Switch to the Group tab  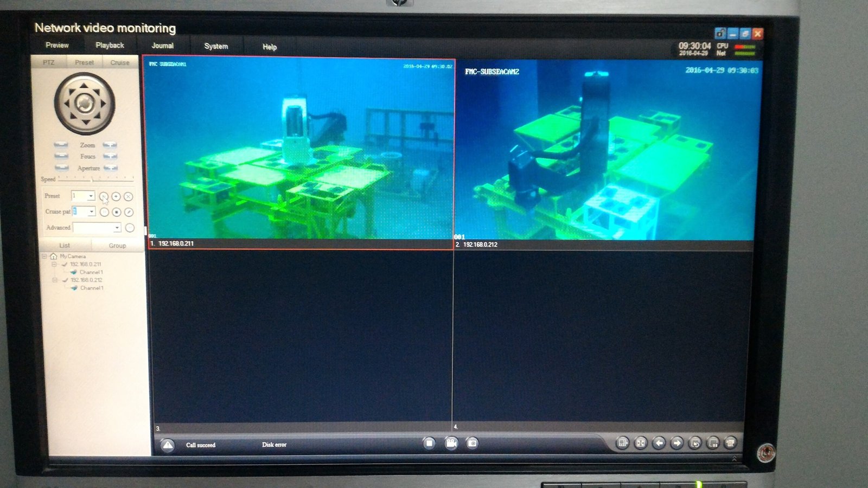point(117,246)
